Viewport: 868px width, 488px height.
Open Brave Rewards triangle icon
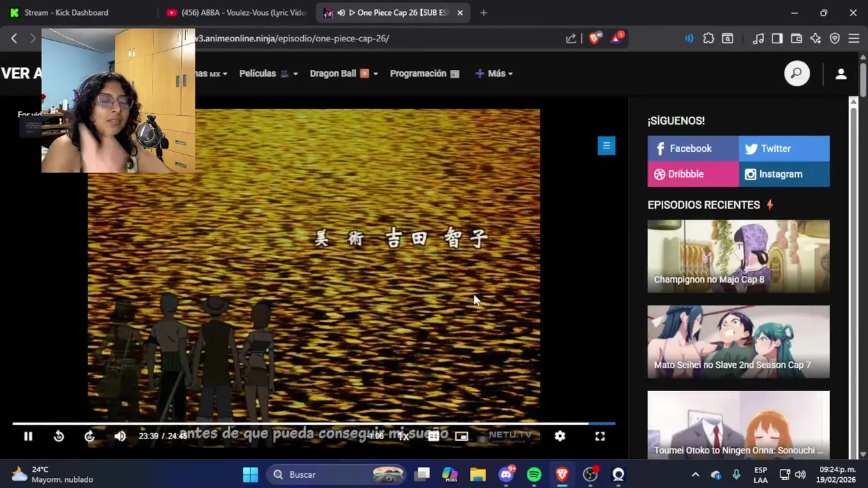[617, 39]
